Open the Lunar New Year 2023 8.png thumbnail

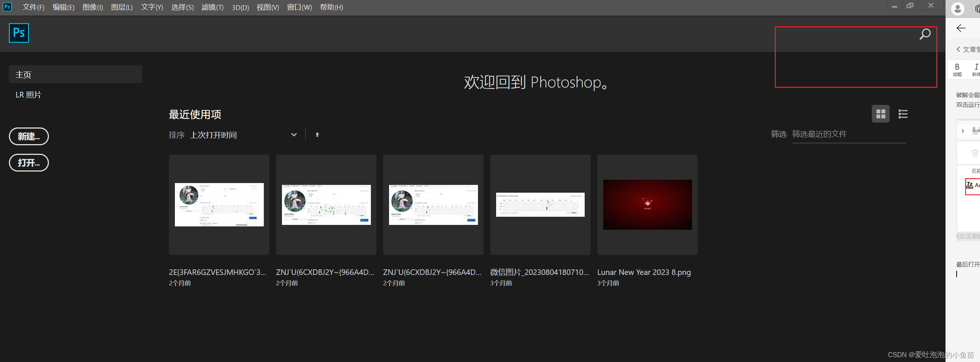(x=647, y=205)
